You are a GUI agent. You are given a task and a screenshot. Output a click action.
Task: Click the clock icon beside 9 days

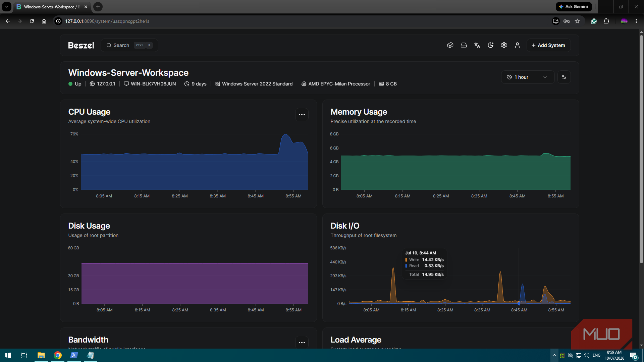click(187, 84)
